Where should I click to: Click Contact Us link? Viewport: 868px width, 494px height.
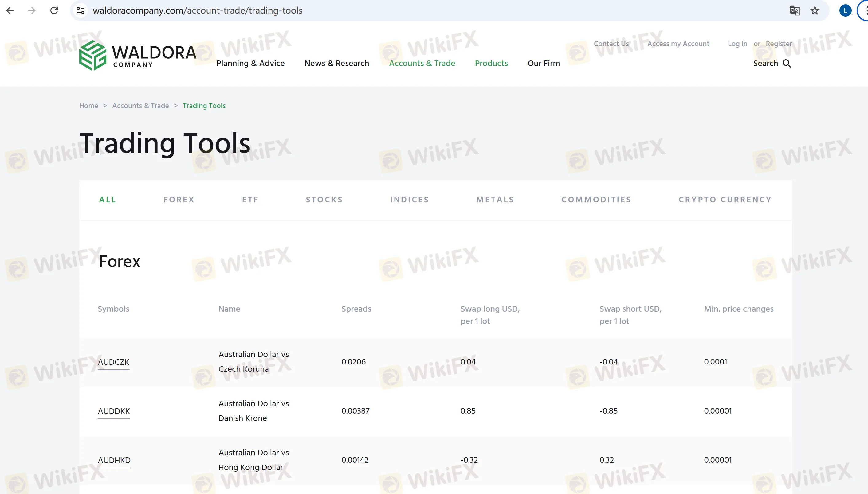pos(611,43)
